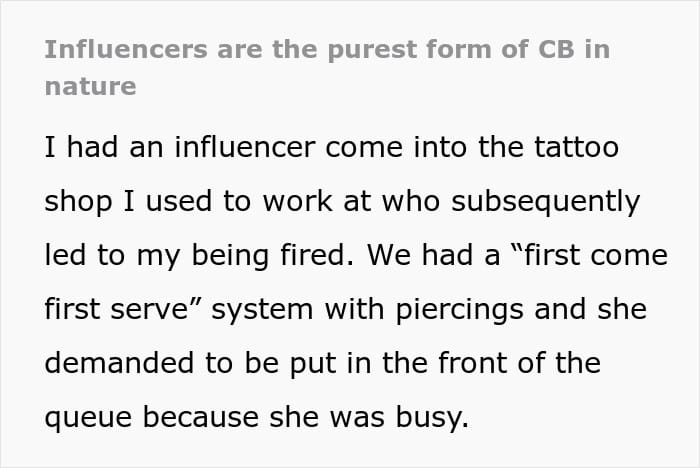700x468 pixels.
Task: Click the word "shop" in the paragraph
Action: click(82, 201)
